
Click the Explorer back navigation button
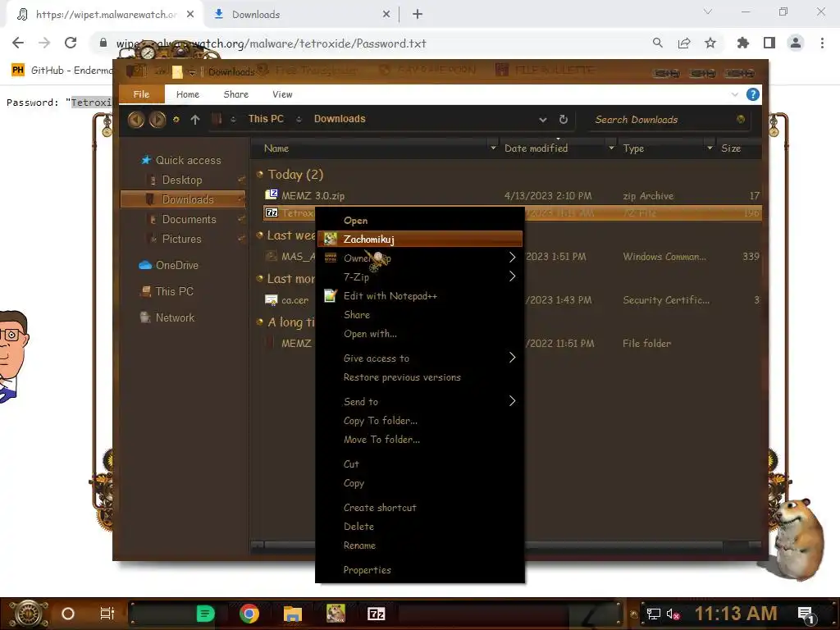coord(135,119)
